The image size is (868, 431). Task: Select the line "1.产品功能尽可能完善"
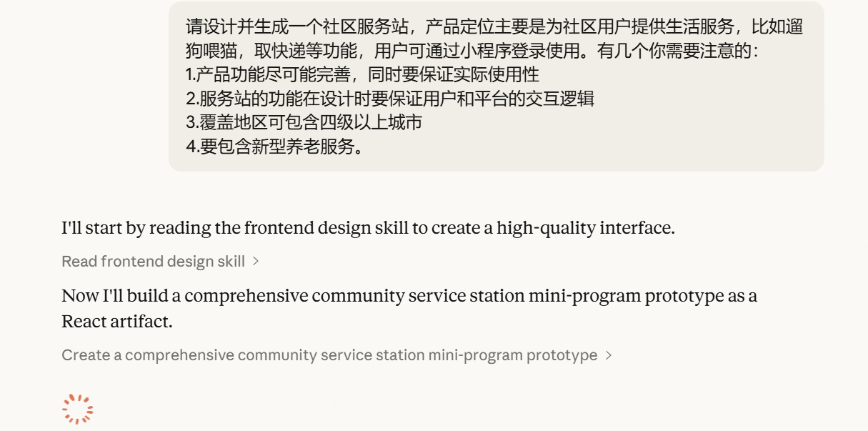(x=362, y=74)
